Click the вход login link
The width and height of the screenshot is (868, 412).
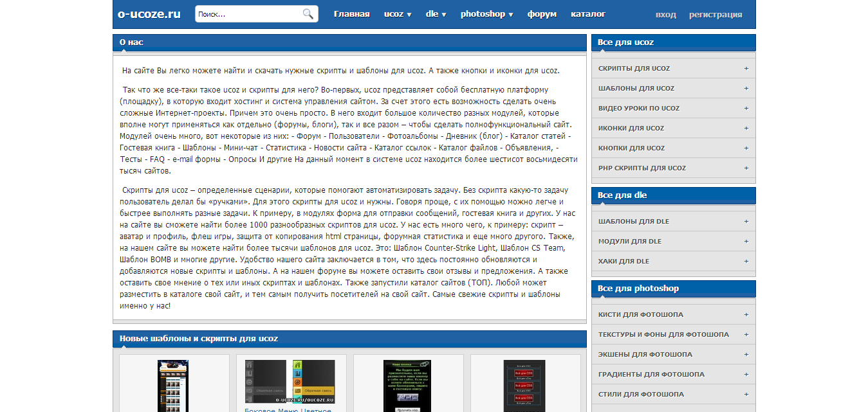click(x=665, y=15)
